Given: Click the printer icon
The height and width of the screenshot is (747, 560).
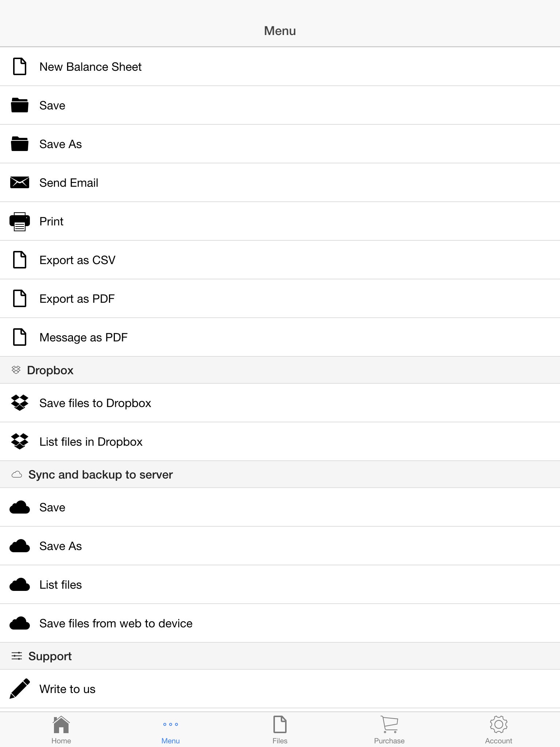Looking at the screenshot, I should pyautogui.click(x=20, y=221).
